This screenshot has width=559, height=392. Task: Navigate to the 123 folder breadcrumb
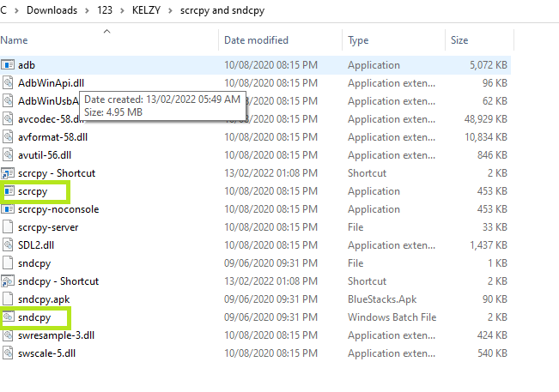click(x=105, y=10)
